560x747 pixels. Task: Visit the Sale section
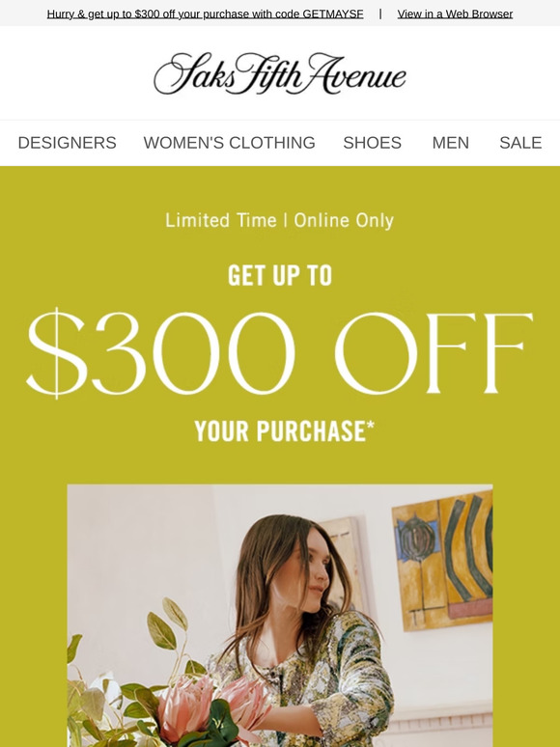(x=520, y=143)
